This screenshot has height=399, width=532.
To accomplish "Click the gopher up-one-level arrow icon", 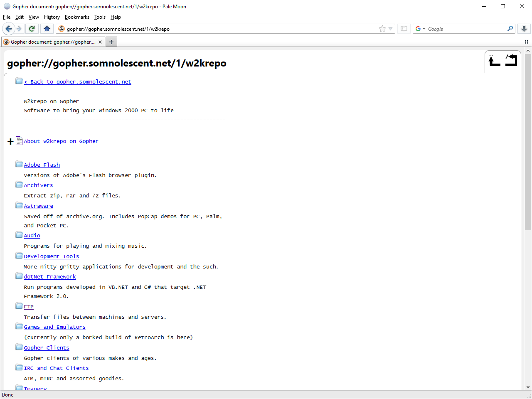I will click(x=494, y=61).
